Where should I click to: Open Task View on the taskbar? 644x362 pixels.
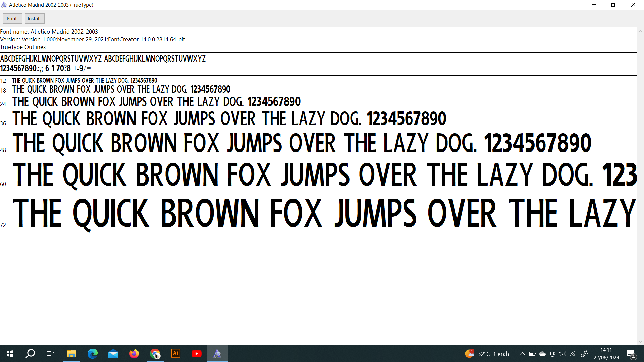click(50, 354)
